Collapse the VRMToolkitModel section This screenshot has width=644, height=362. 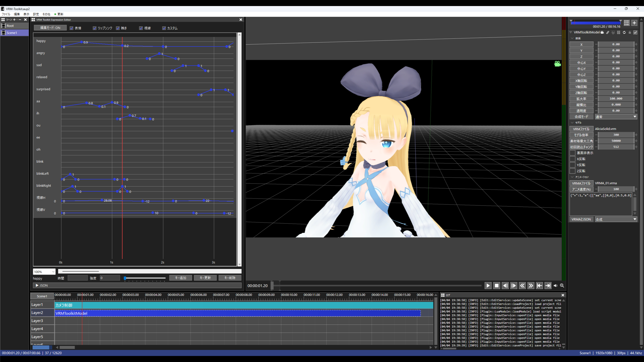coord(571,32)
